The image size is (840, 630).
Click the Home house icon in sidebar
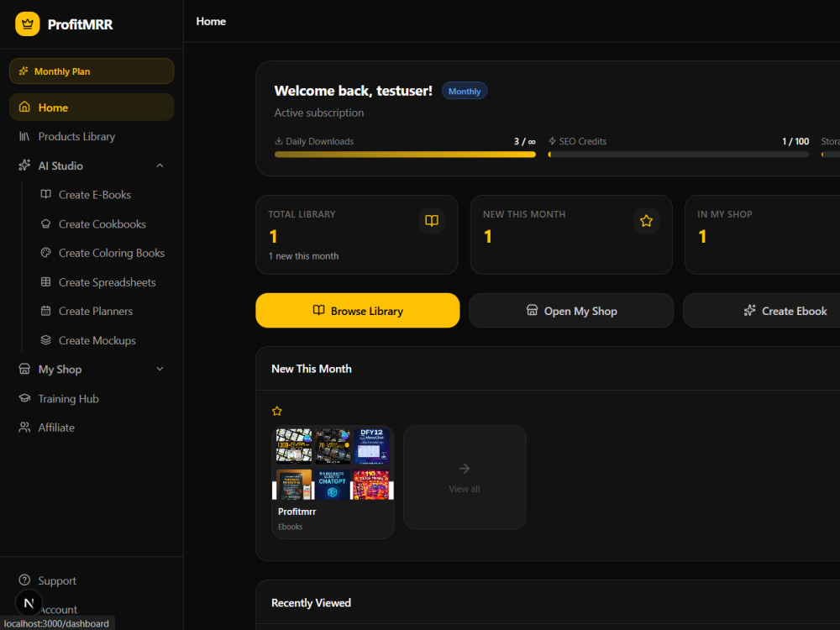pos(24,108)
